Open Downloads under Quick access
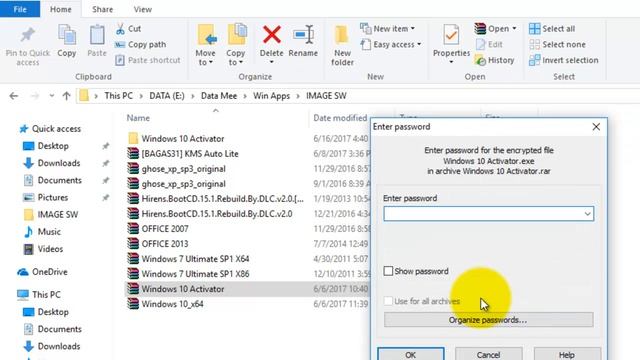The height and width of the screenshot is (360, 640). 52,163
